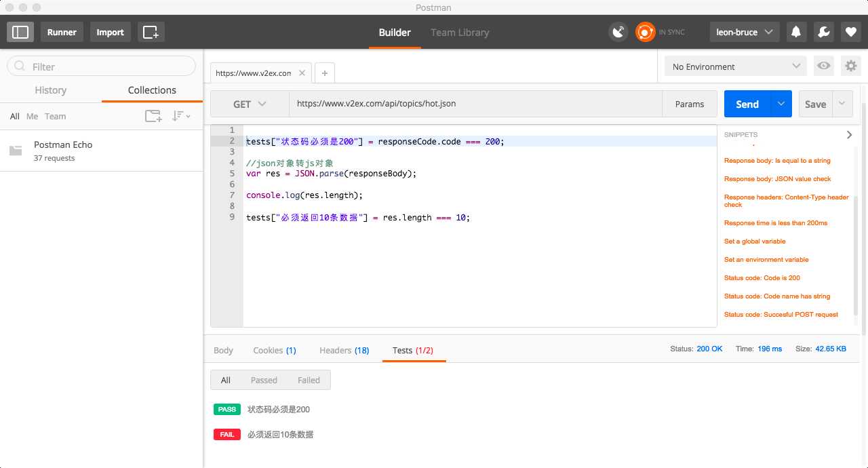Insert snippet Response time is less than 200ms
The width and height of the screenshot is (868, 468).
tap(776, 222)
